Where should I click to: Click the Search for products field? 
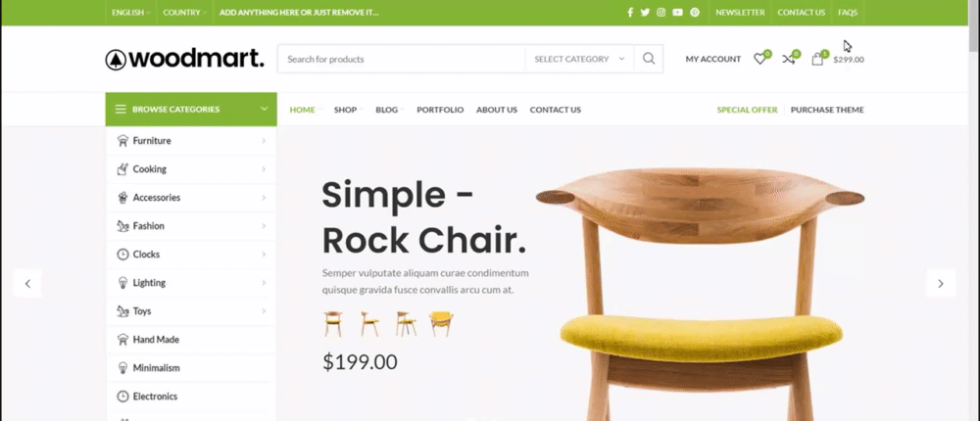tap(401, 59)
